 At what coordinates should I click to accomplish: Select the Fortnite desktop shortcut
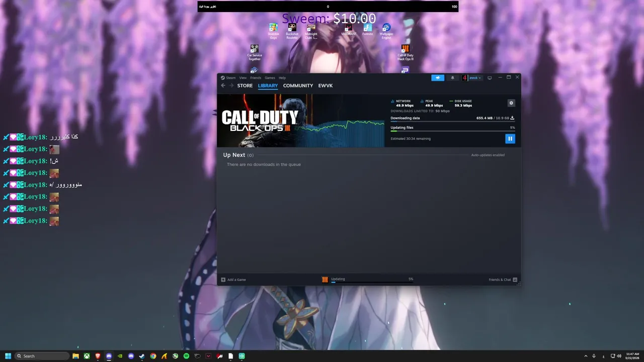(x=368, y=30)
